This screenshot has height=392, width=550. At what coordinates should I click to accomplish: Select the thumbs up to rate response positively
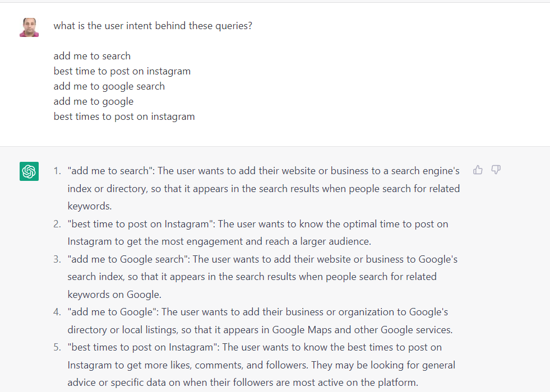(x=477, y=170)
